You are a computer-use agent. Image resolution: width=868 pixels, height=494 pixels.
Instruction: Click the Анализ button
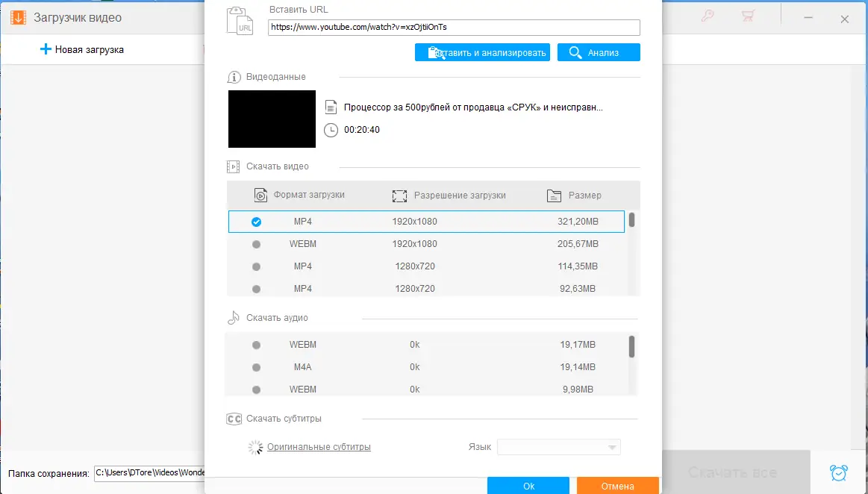point(598,51)
